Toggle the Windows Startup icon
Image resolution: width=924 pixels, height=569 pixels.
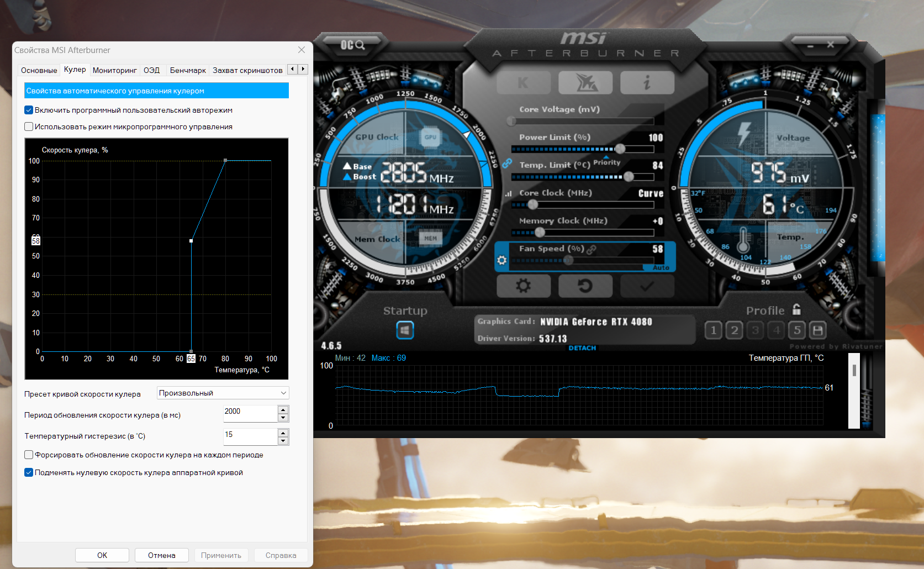click(405, 330)
